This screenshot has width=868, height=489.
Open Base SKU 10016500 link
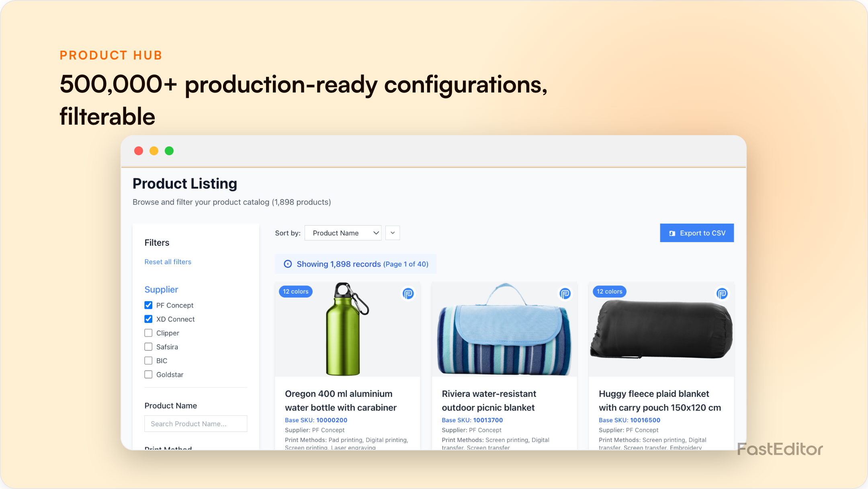point(629,420)
